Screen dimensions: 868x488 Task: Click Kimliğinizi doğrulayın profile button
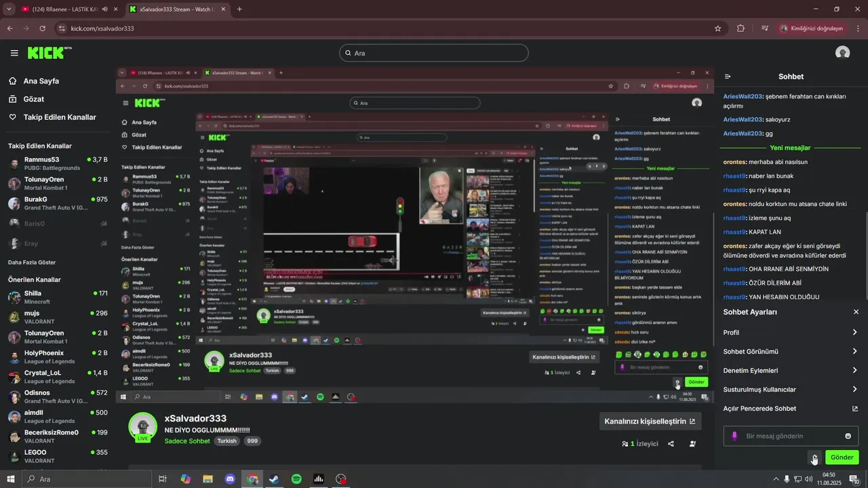[812, 28]
